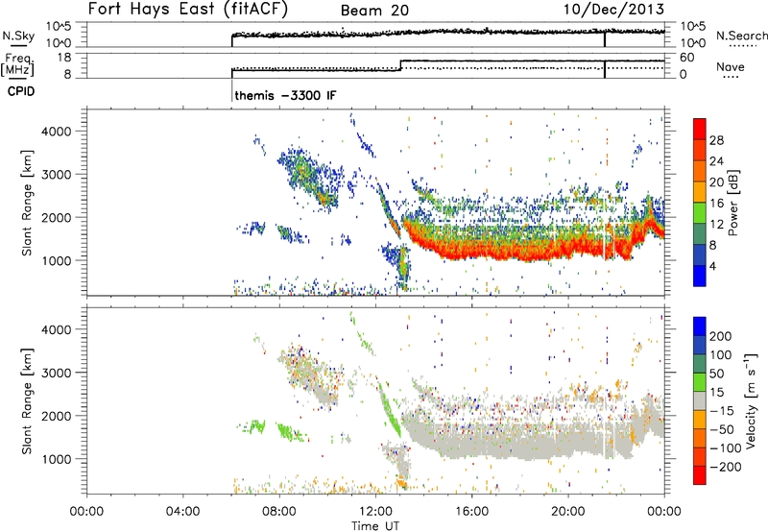Pick the light green segment of Power colorbar
The height and width of the screenshot is (532, 768).
[700, 212]
